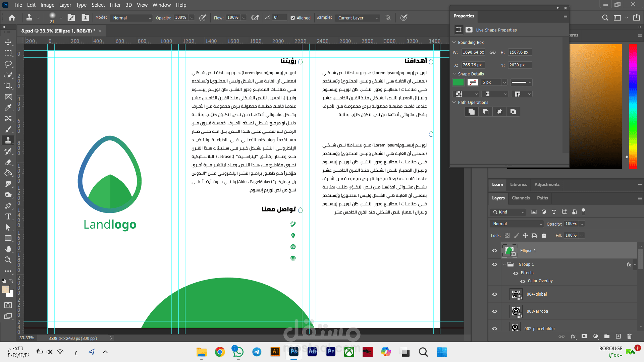Open the layer filter Kind dropdown
Screen dimensions: 644x362
tap(507, 212)
